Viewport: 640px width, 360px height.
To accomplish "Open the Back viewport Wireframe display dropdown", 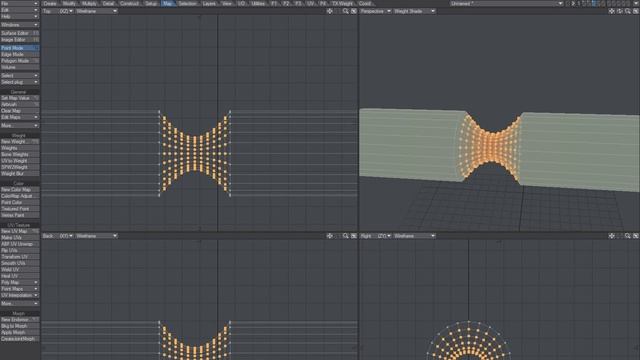I will [96, 236].
